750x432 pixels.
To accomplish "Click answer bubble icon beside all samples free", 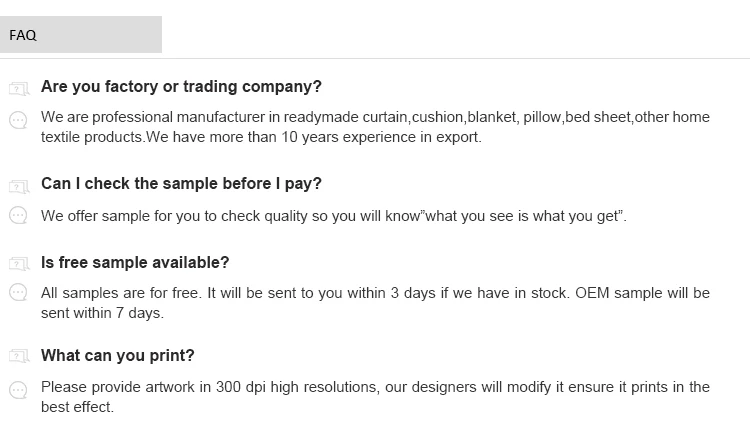I will tap(18, 292).
